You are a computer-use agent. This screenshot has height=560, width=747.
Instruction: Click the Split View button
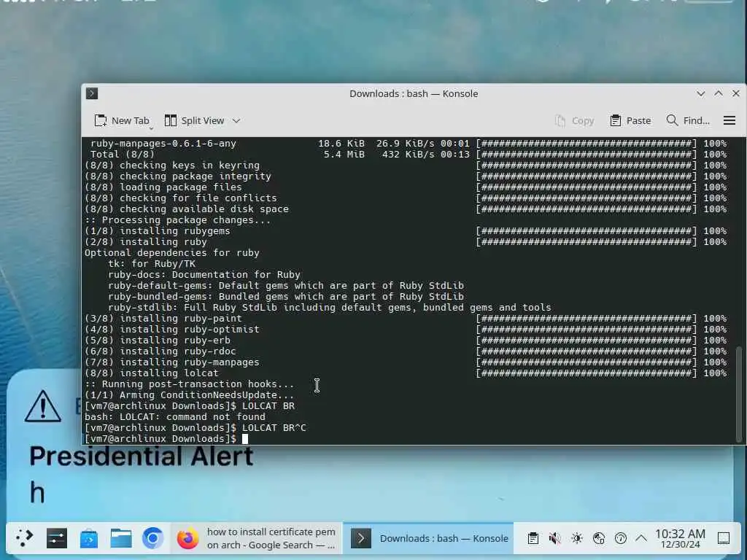194,120
